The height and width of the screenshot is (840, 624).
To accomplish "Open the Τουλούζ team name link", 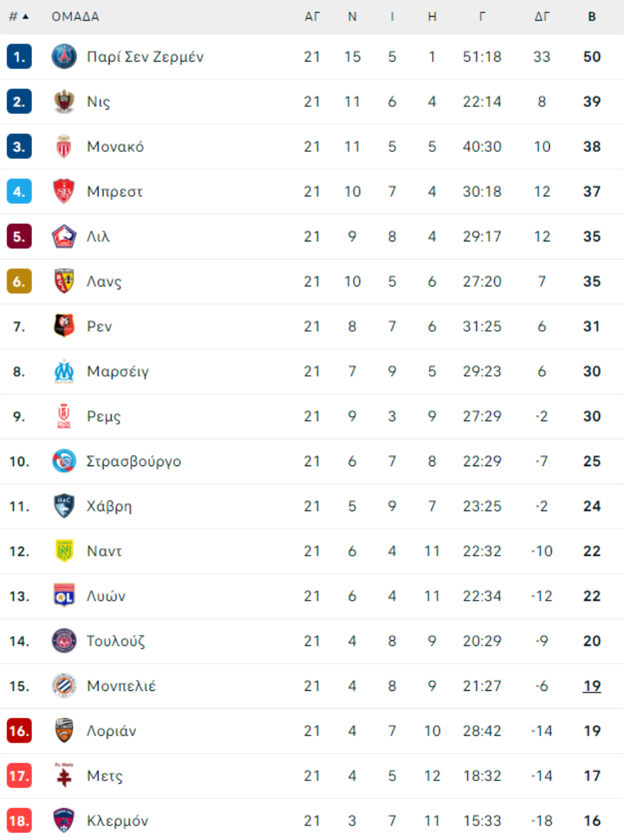I will [x=116, y=641].
